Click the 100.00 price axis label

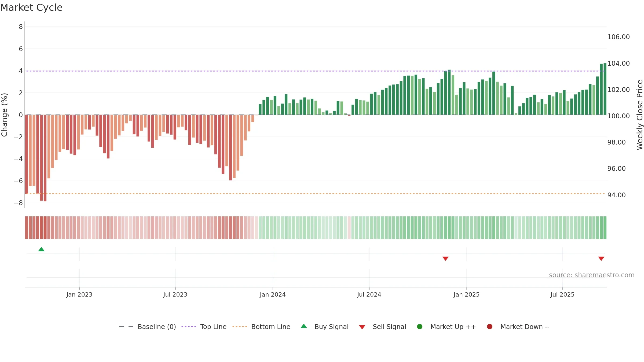pyautogui.click(x=619, y=116)
